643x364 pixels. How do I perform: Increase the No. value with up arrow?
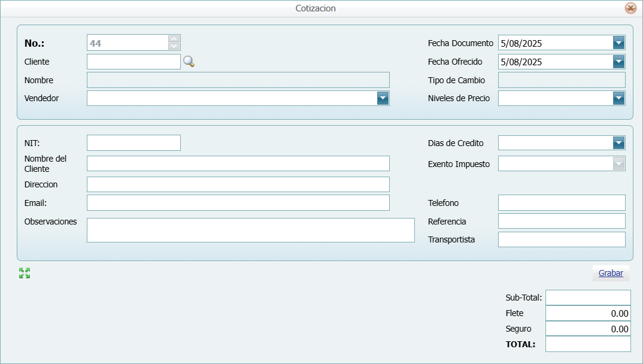174,39
